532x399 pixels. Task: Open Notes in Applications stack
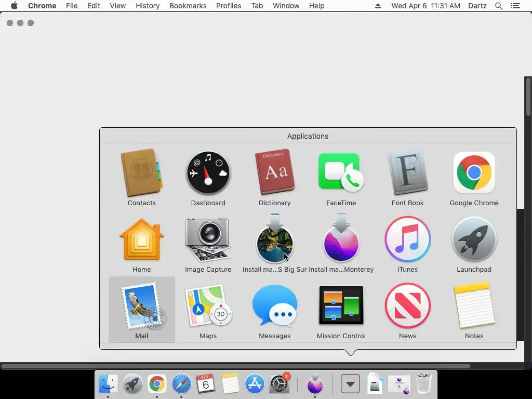(474, 305)
